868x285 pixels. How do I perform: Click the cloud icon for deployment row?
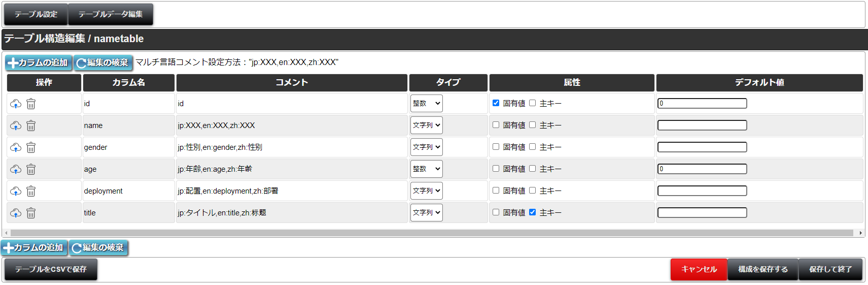[16, 191]
